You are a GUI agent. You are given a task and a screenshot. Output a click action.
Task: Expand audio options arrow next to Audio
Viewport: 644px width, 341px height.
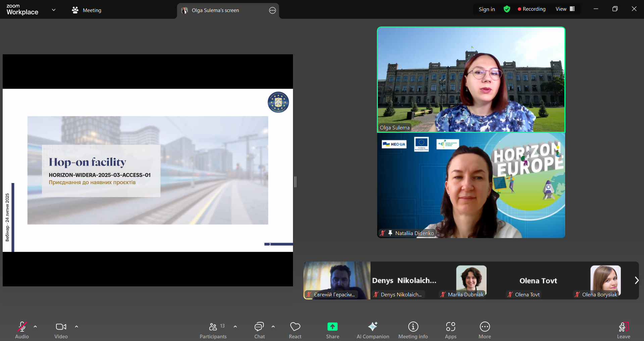pos(35,327)
